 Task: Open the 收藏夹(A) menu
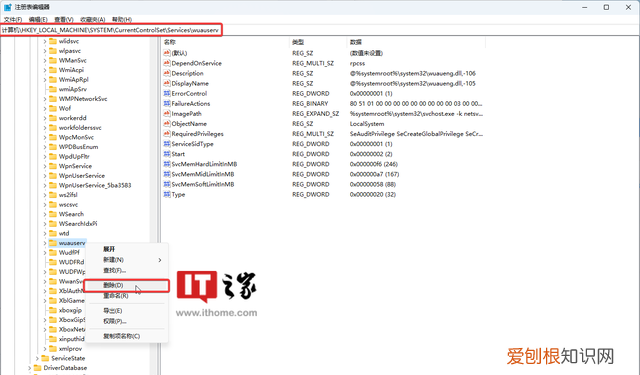(93, 20)
